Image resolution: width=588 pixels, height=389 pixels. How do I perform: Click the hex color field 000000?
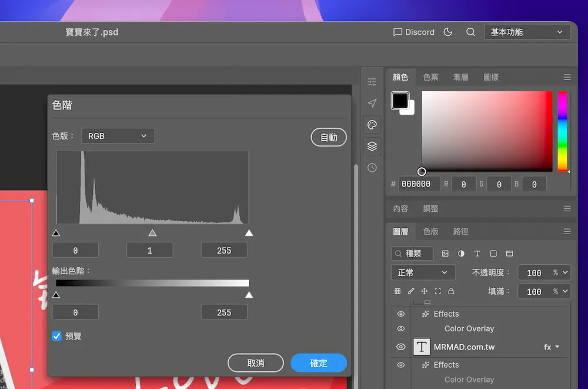coord(419,184)
